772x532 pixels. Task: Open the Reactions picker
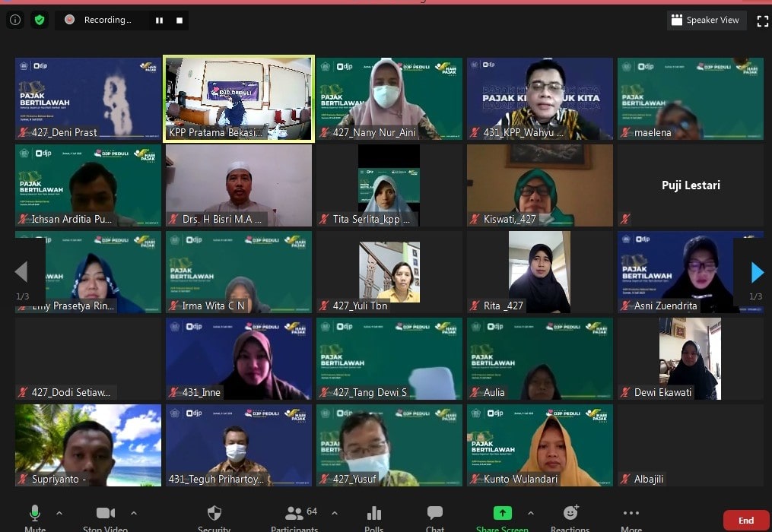click(x=570, y=516)
